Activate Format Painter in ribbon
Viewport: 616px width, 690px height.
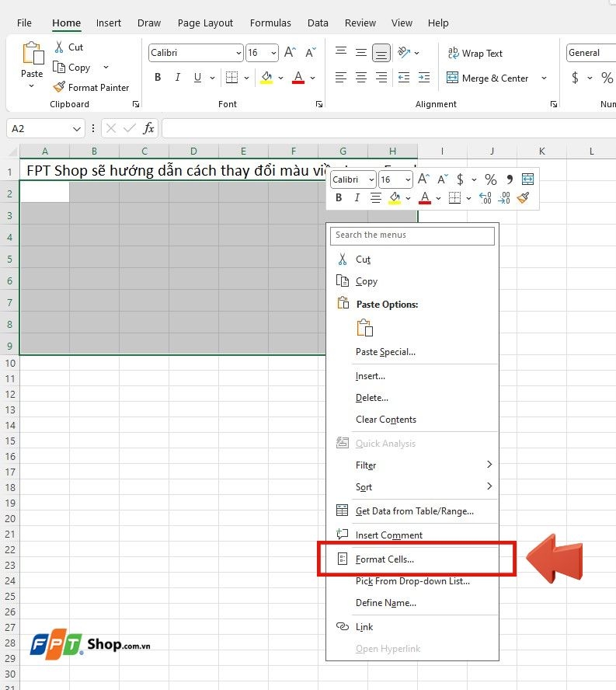tap(91, 87)
